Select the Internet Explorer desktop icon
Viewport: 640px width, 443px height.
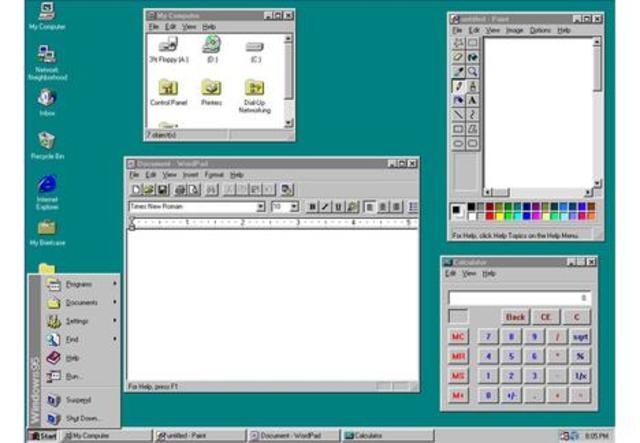pyautogui.click(x=47, y=192)
